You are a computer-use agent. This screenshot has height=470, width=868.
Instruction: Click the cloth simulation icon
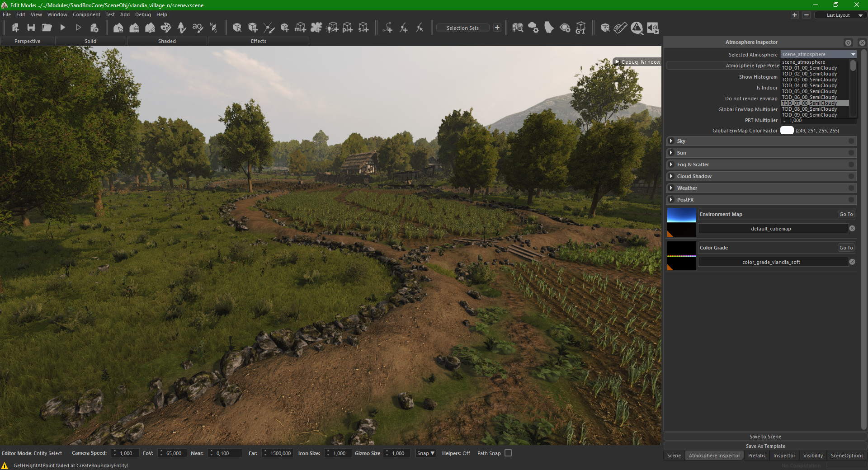(549, 28)
